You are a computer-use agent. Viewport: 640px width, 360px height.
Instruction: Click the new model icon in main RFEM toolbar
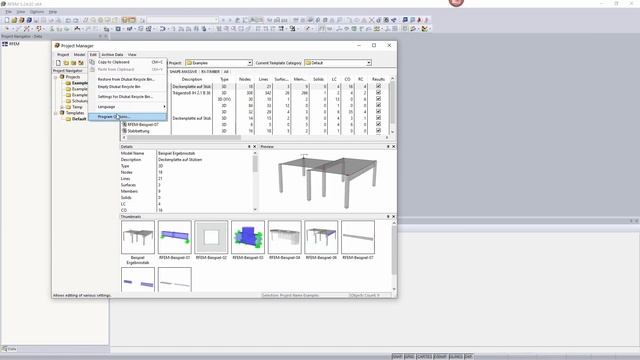tap(7, 20)
